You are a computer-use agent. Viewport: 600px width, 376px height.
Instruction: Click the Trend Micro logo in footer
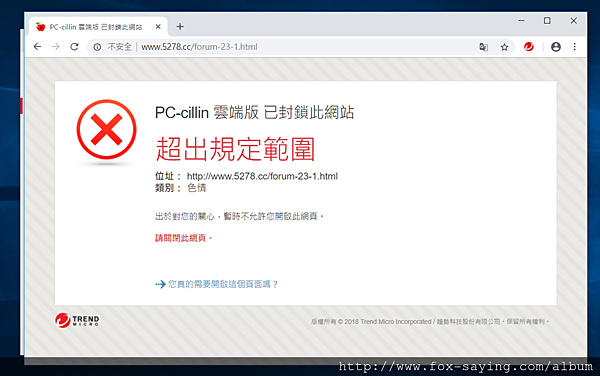77,320
